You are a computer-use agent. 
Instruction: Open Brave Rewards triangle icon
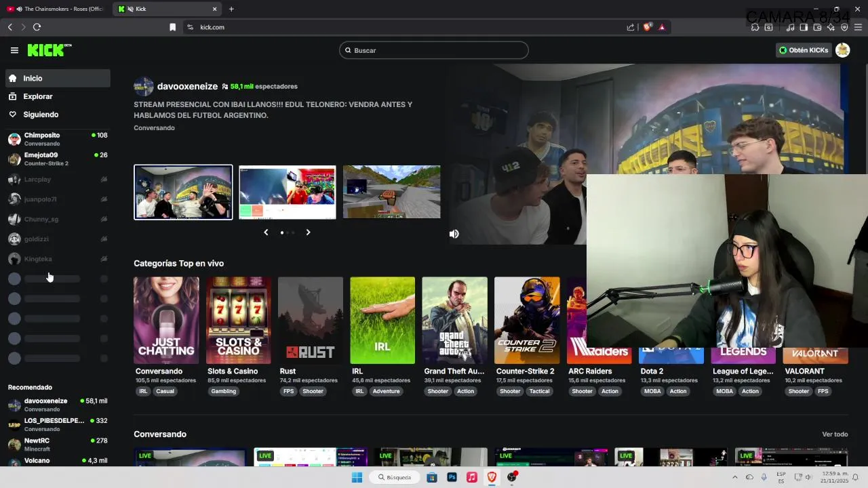pos(662,27)
